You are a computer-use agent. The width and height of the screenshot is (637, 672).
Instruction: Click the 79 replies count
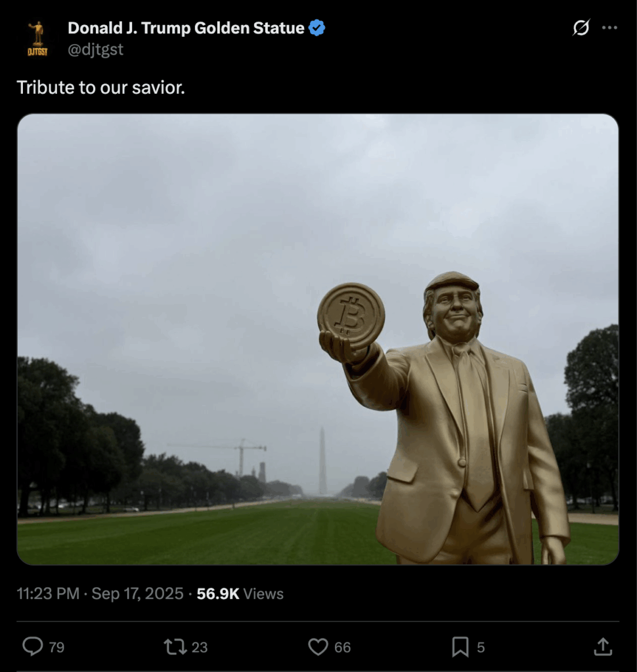tap(57, 648)
